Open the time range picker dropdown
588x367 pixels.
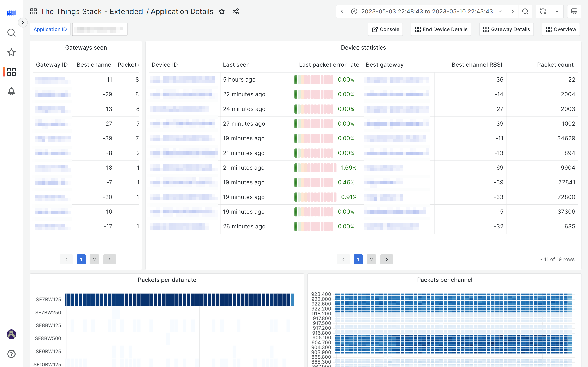click(x=427, y=11)
